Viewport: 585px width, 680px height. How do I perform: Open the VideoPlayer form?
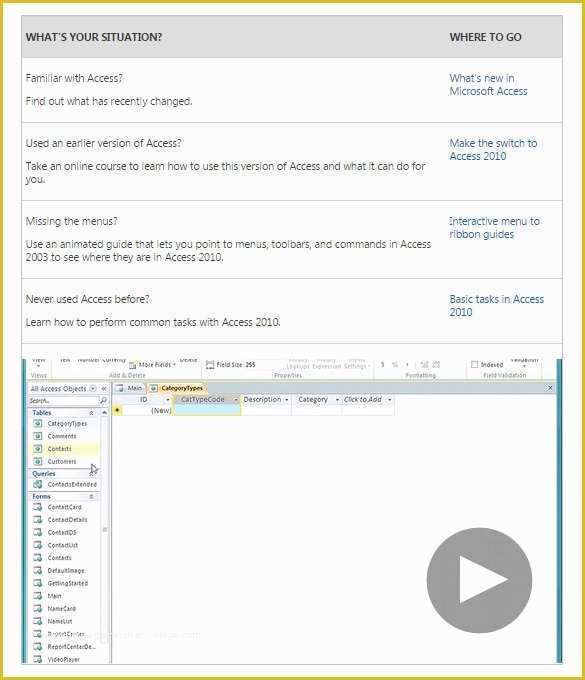[65, 659]
